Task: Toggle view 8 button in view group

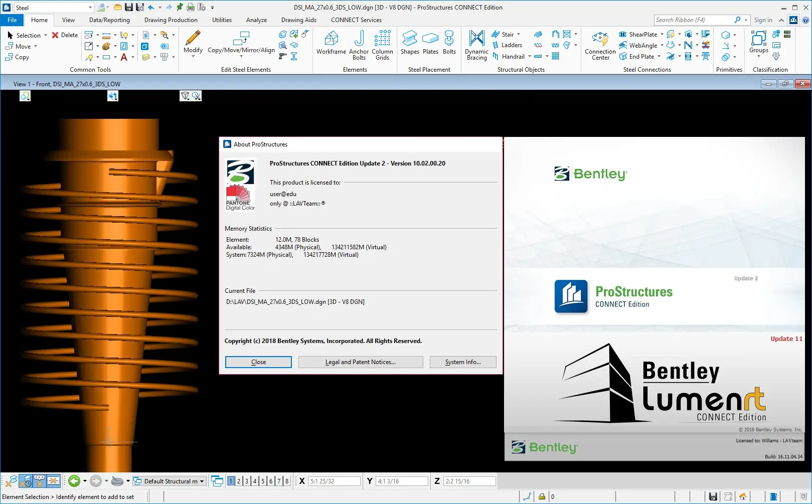Action: [287, 481]
